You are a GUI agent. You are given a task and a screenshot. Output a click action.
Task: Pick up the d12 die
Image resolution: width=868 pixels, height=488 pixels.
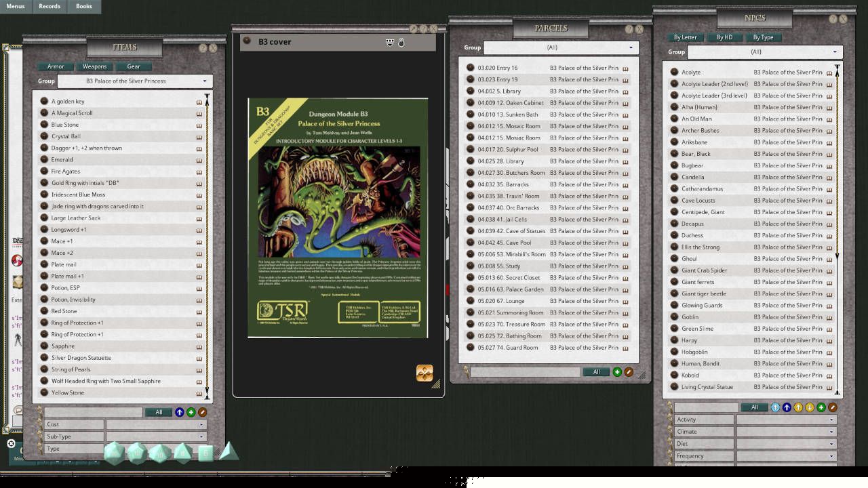(137, 453)
